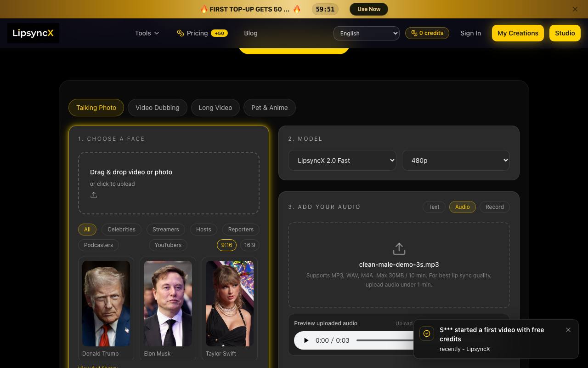Select the Pet & Anime tab
Viewport: 588px width, 368px height.
pyautogui.click(x=270, y=108)
